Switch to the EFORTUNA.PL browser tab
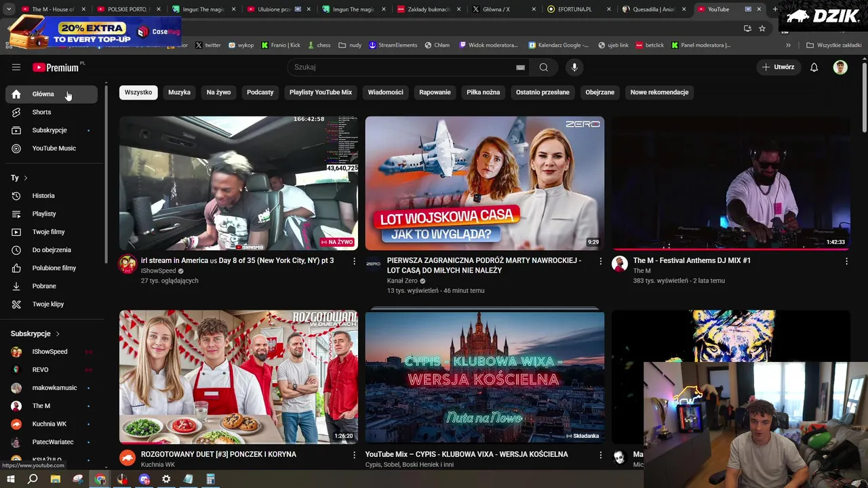Image resolution: width=868 pixels, height=488 pixels. [x=575, y=9]
